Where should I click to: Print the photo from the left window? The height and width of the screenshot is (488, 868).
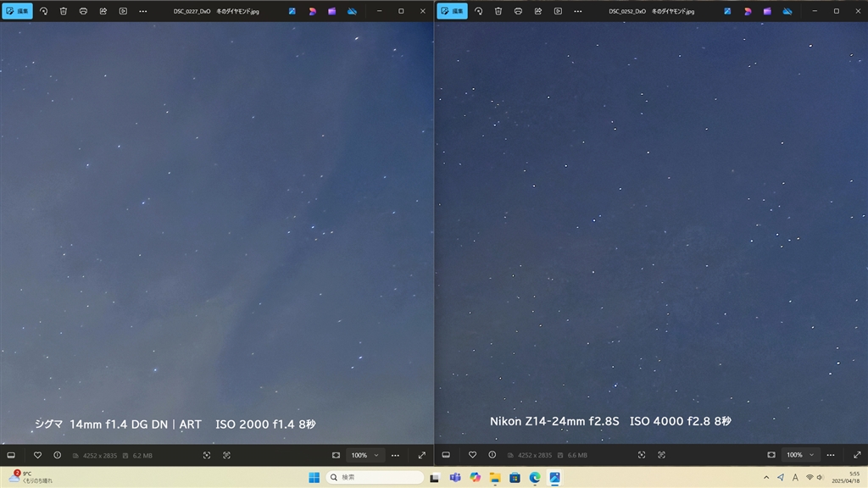click(83, 11)
